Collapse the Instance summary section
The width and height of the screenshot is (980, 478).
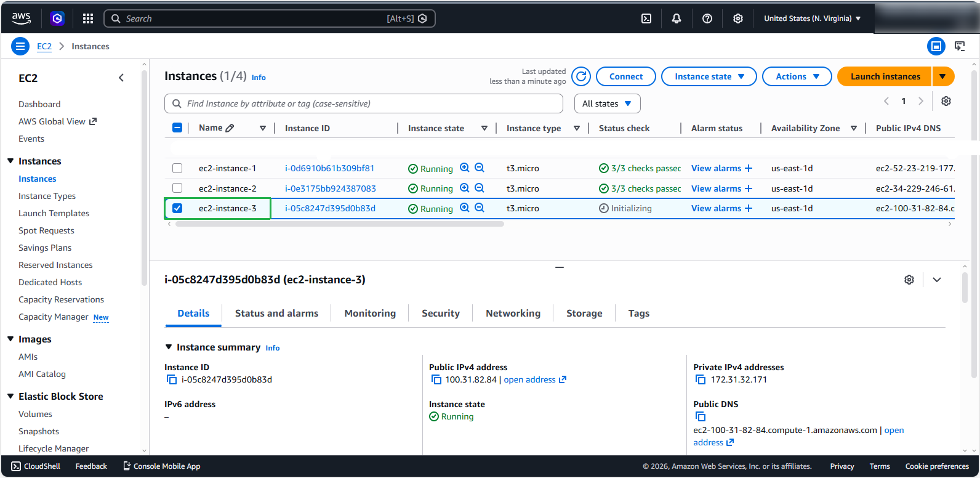click(x=169, y=347)
